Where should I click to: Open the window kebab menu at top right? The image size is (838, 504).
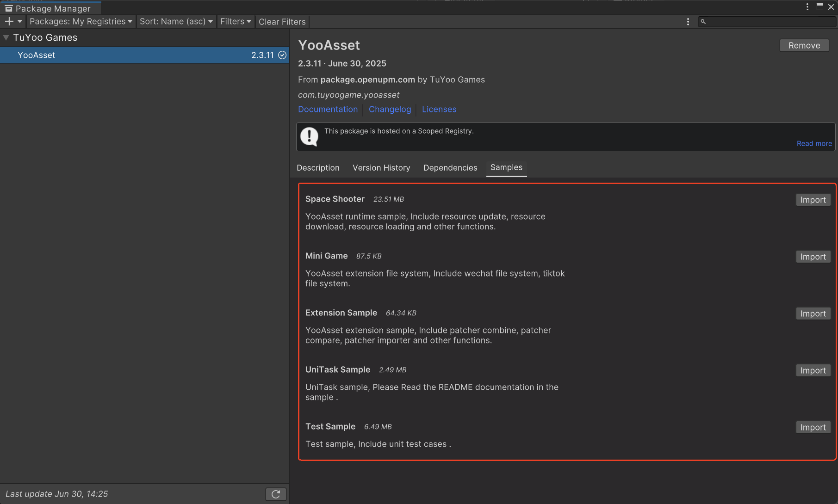pos(807,6)
